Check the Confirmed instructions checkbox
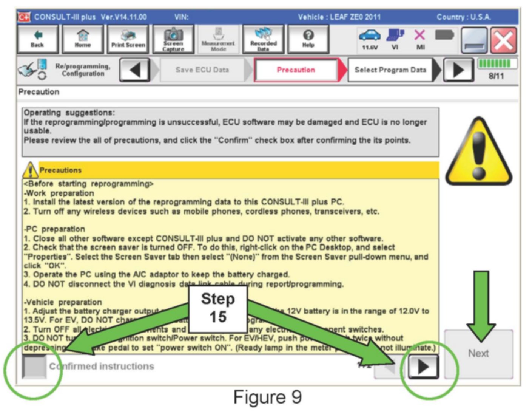The image size is (532, 413). pos(34,367)
